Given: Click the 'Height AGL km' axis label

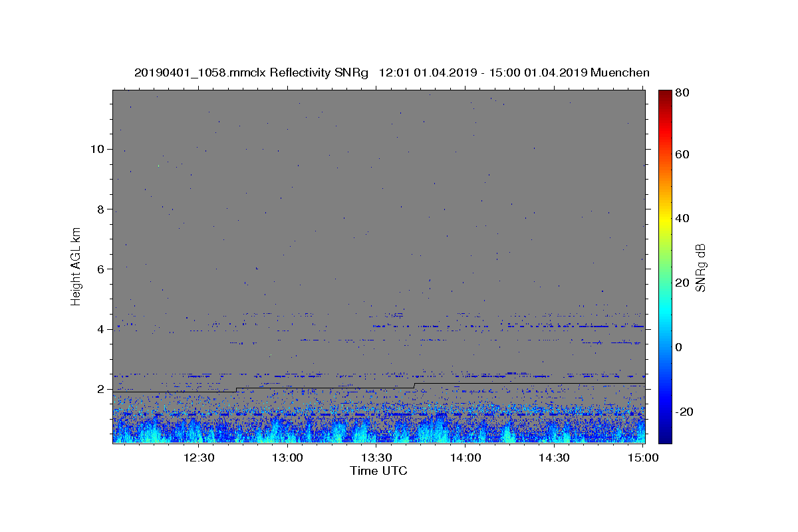Looking at the screenshot, I should click(76, 266).
